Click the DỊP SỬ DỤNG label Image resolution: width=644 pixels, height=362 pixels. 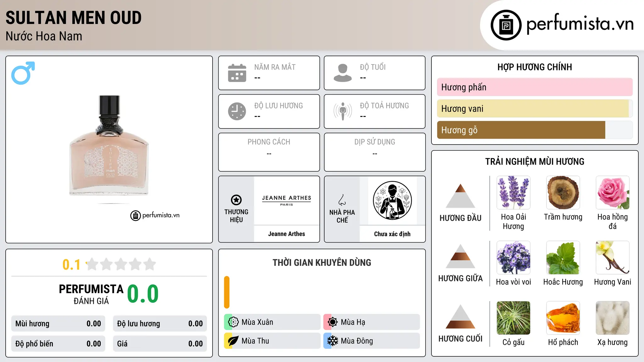tap(375, 142)
